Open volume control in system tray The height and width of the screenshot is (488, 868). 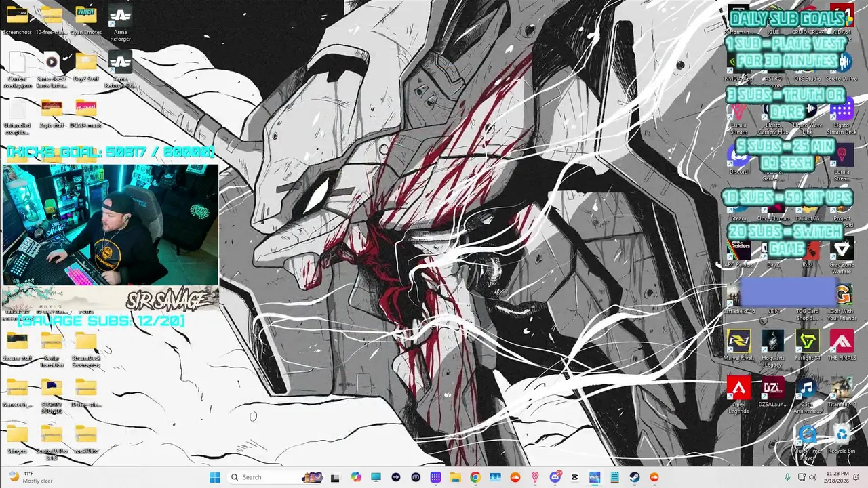(812, 477)
